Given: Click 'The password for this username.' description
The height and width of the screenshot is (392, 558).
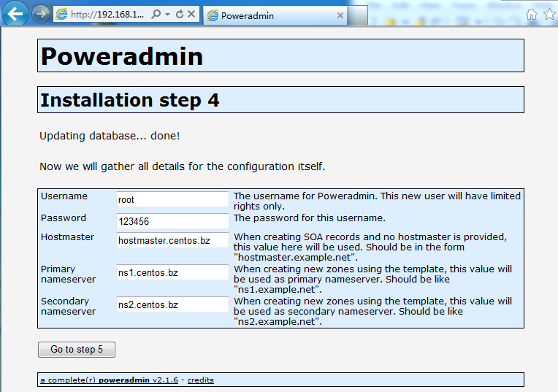Looking at the screenshot, I should point(310,218).
